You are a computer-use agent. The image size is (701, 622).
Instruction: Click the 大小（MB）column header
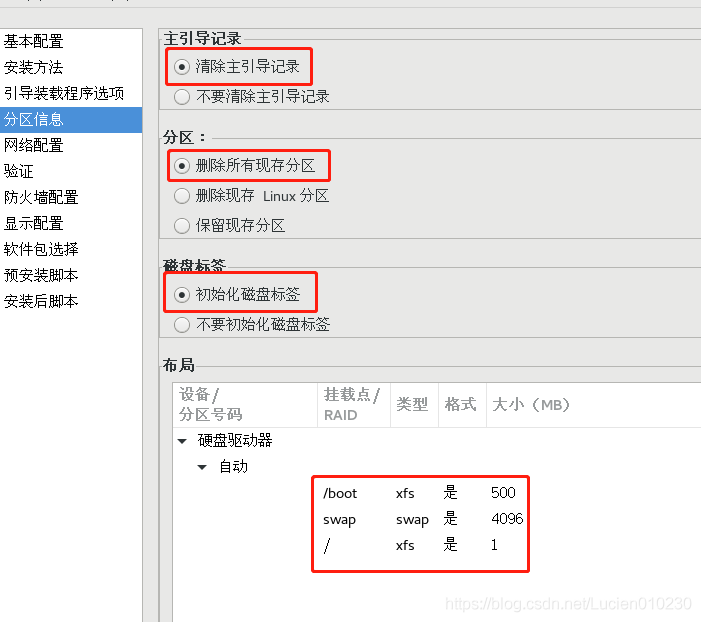click(x=594, y=405)
